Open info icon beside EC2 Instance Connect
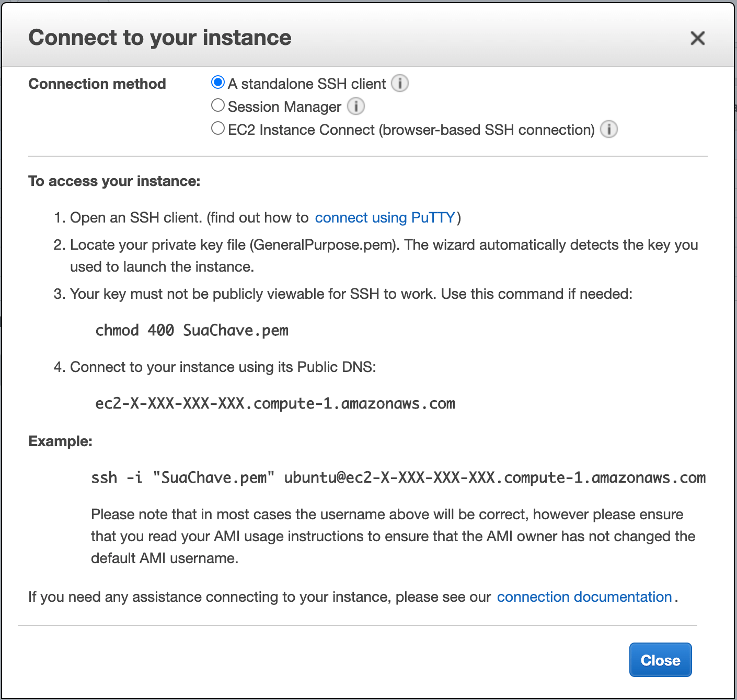Viewport: 737px width, 700px height. [x=609, y=129]
